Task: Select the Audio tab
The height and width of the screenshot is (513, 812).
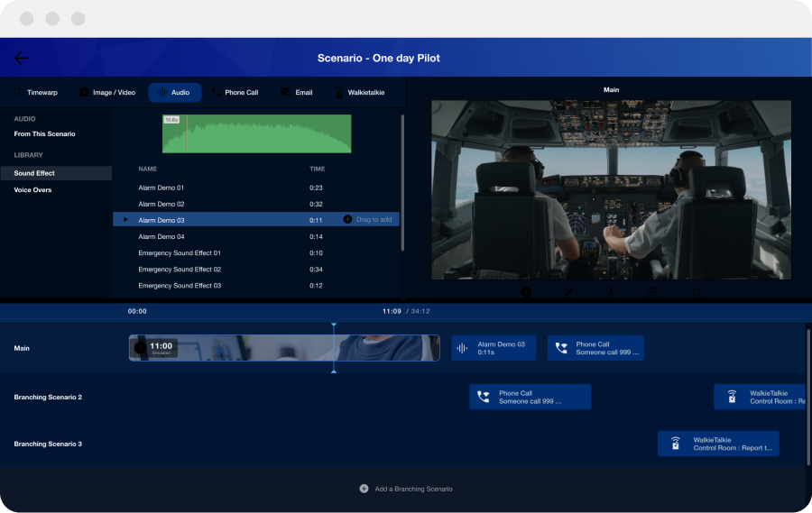Action: (174, 92)
